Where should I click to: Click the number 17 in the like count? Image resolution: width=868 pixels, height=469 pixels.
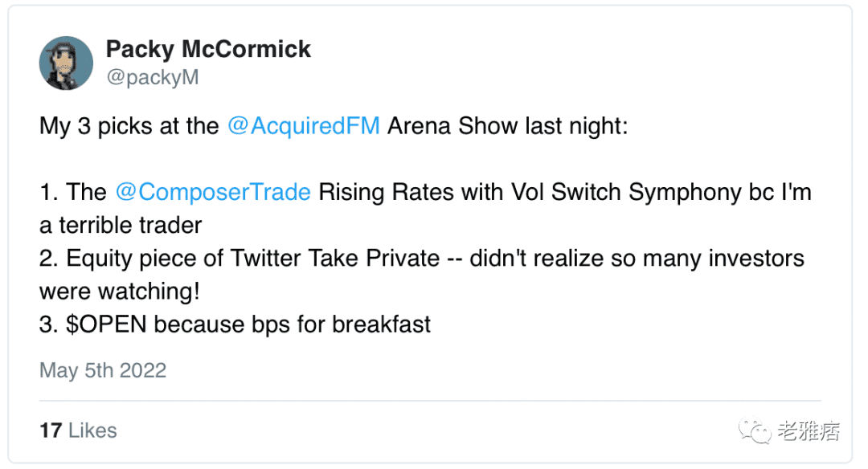pyautogui.click(x=51, y=430)
